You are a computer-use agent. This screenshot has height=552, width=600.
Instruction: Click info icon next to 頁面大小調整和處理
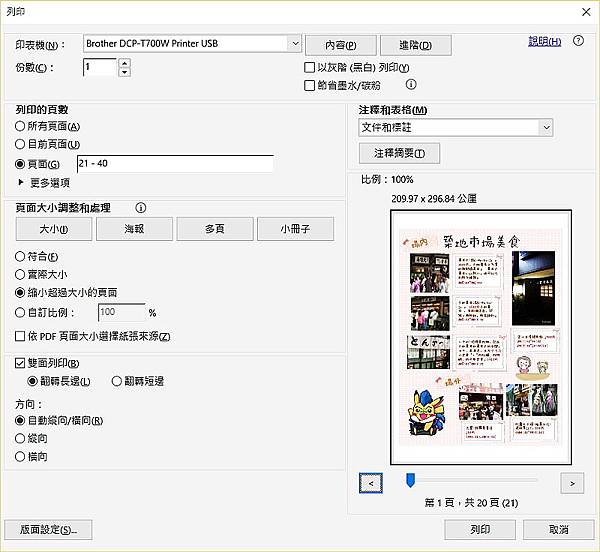coord(141,208)
